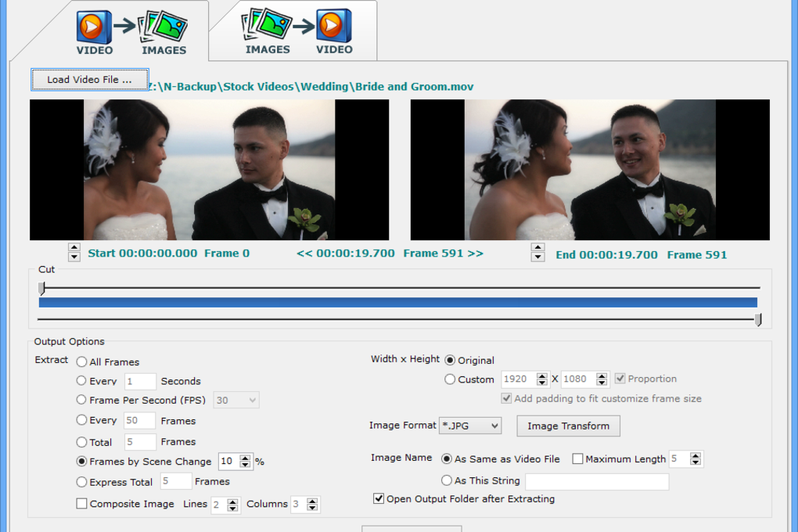Decrease the Start time with down arrow
The width and height of the screenshot is (798, 532).
click(x=74, y=257)
